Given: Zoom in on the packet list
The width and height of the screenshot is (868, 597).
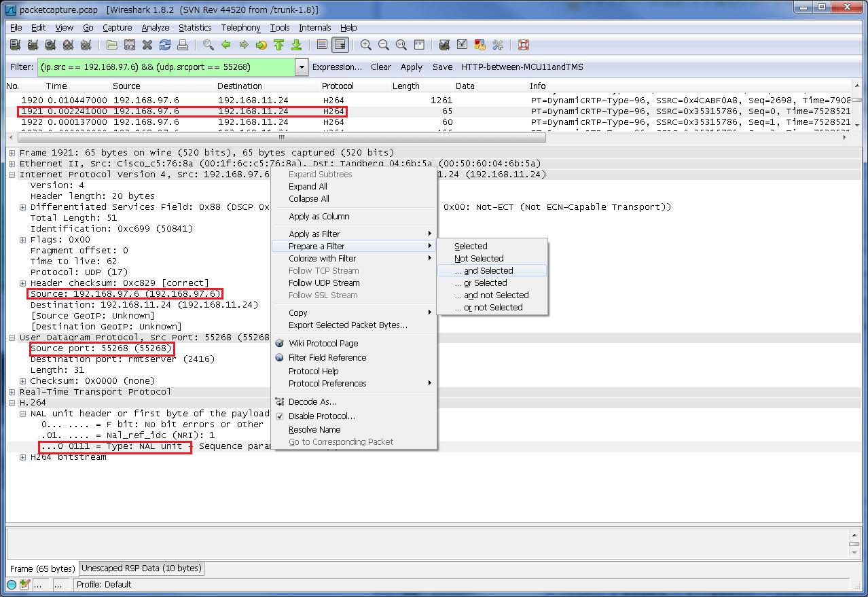Looking at the screenshot, I should click(x=366, y=44).
